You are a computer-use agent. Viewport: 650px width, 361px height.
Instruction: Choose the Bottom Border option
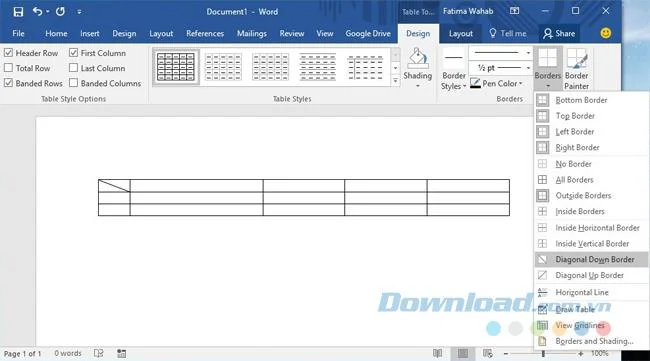[x=591, y=100]
